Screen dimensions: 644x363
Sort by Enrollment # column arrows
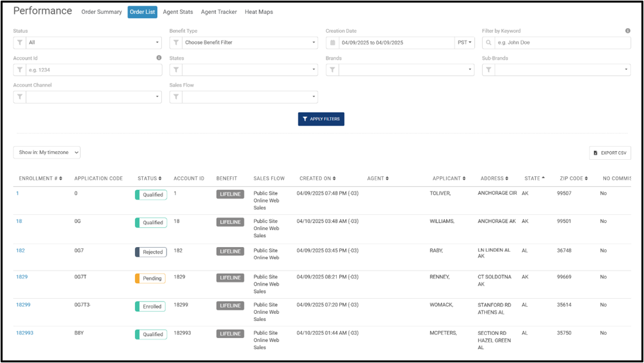click(61, 179)
